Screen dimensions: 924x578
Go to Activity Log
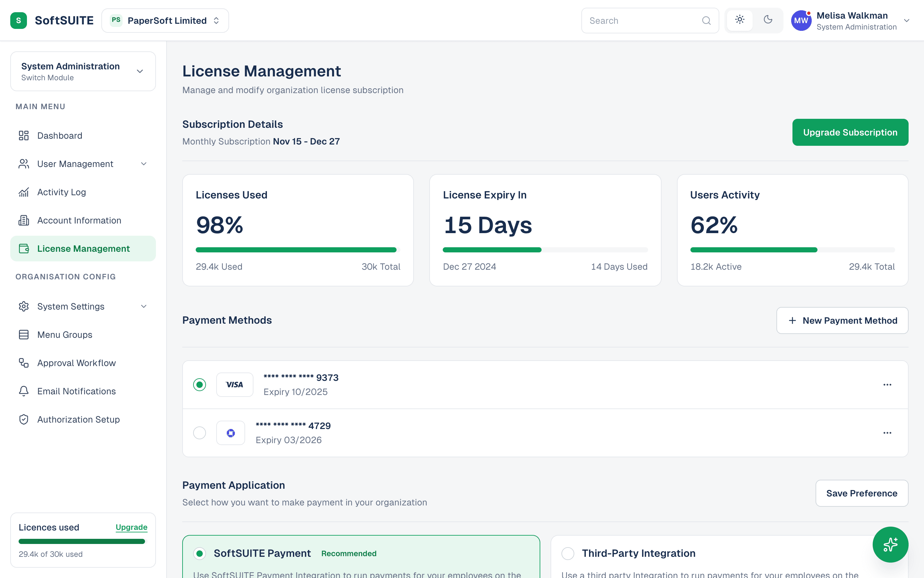(x=83, y=192)
